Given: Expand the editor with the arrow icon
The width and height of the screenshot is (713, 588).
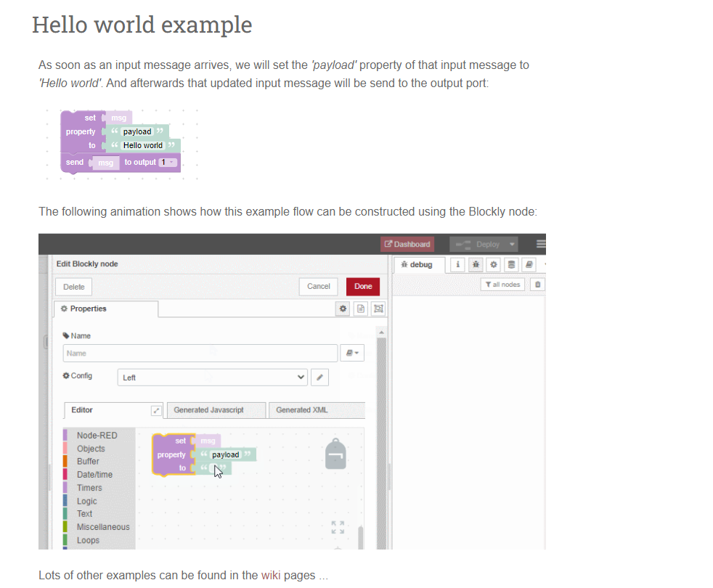Looking at the screenshot, I should pyautogui.click(x=156, y=411).
